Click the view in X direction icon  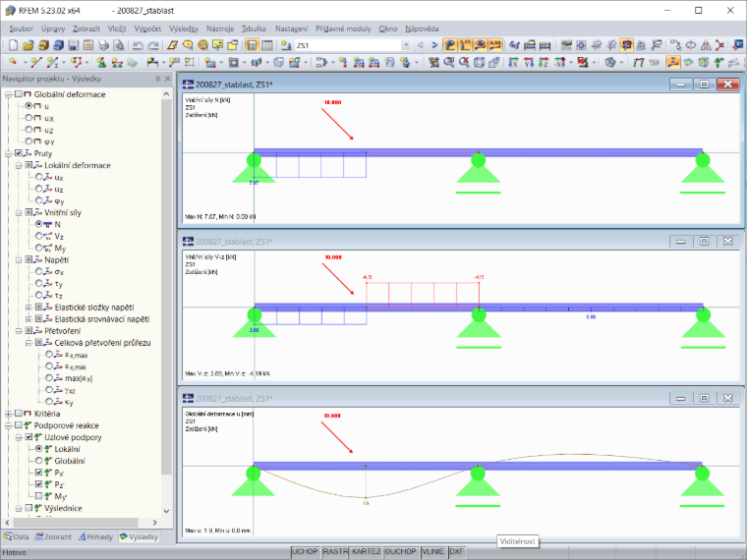(x=513, y=62)
